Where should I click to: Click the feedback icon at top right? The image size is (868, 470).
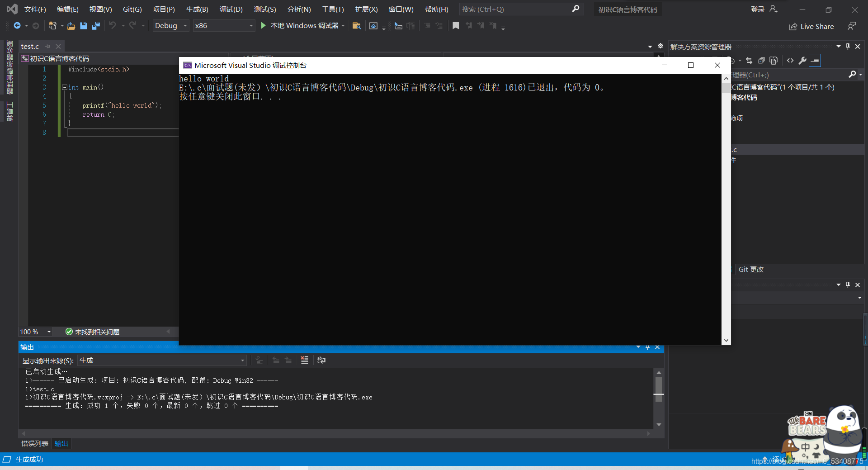pos(852,26)
